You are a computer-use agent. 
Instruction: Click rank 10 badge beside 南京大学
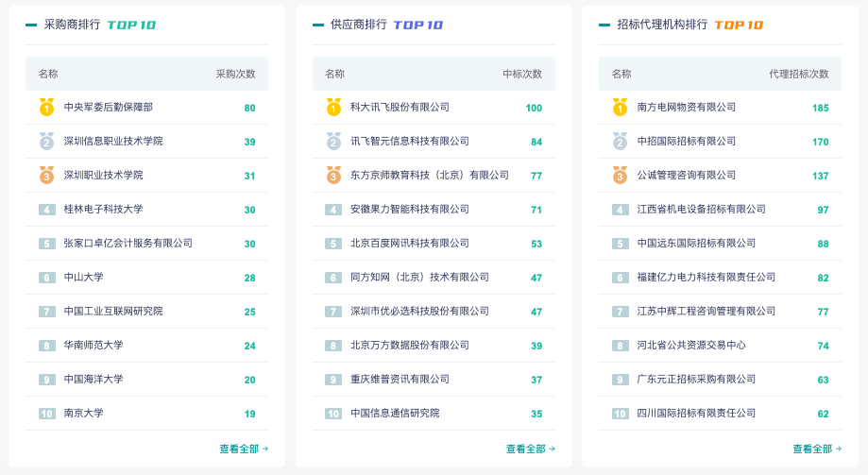pyautogui.click(x=47, y=414)
